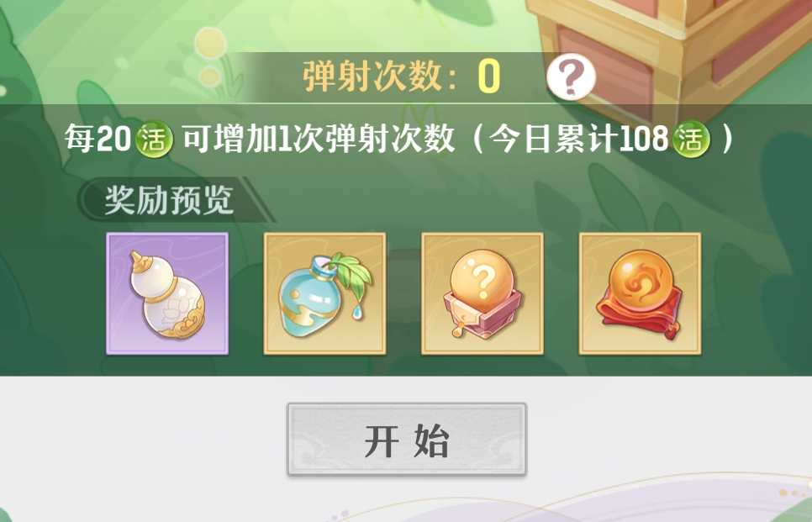
Task: Select the white gourd reward
Action: [x=167, y=293]
